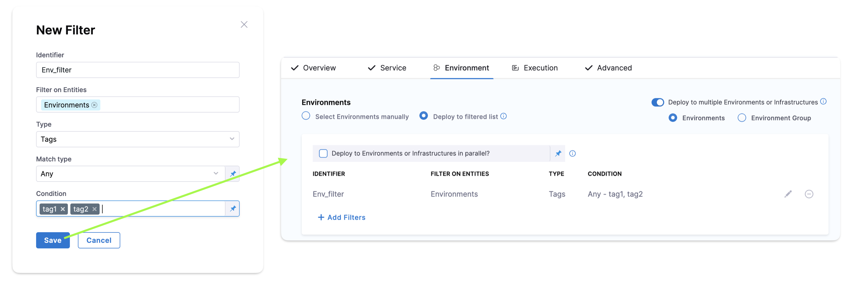
Task: Toggle Deploy to multiple Environments switch
Action: pyautogui.click(x=657, y=102)
